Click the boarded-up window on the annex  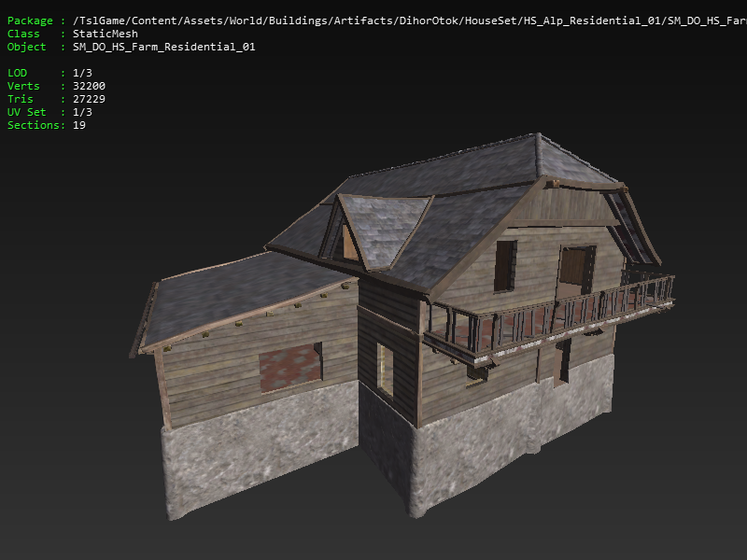coord(289,368)
